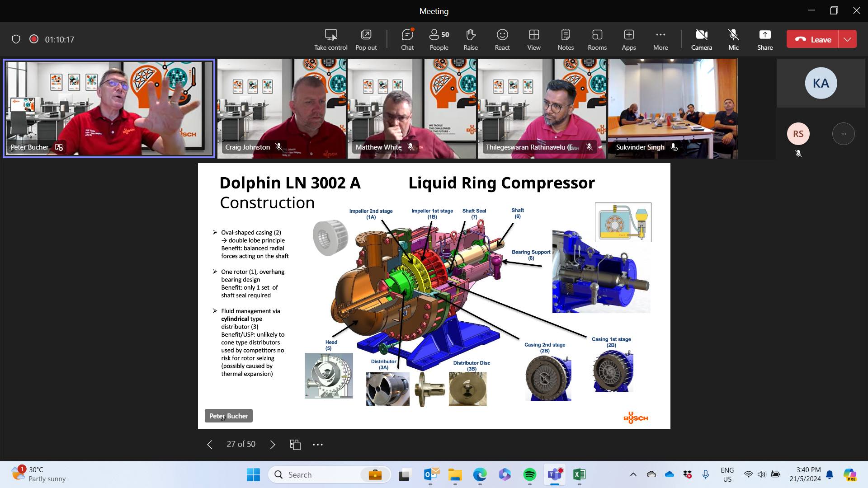Screen dimensions: 868x488
Task: Open clock showing 3:40 PM
Action: pyautogui.click(x=805, y=474)
